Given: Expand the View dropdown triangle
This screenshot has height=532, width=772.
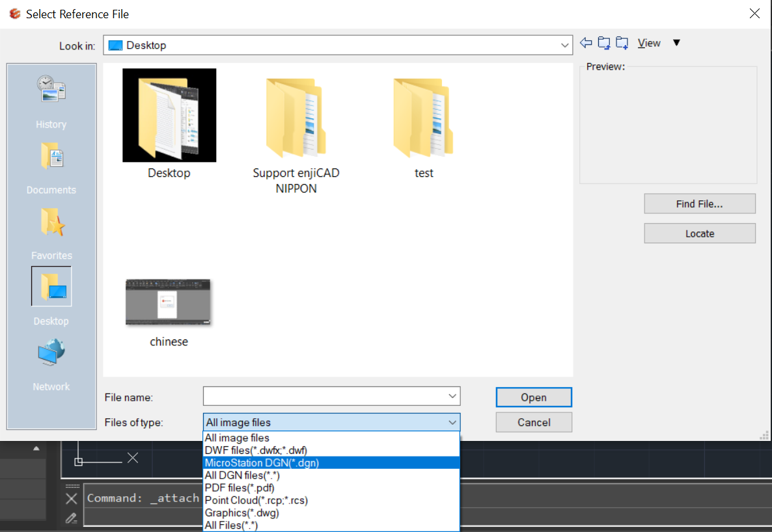Looking at the screenshot, I should pos(676,43).
